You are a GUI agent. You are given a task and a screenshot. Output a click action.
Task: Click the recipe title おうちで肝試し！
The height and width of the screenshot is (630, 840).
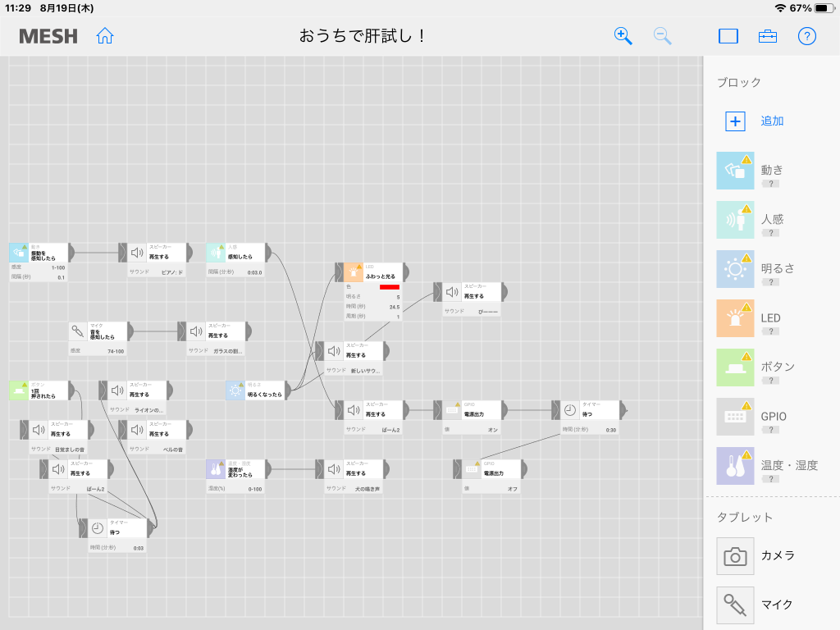362,36
